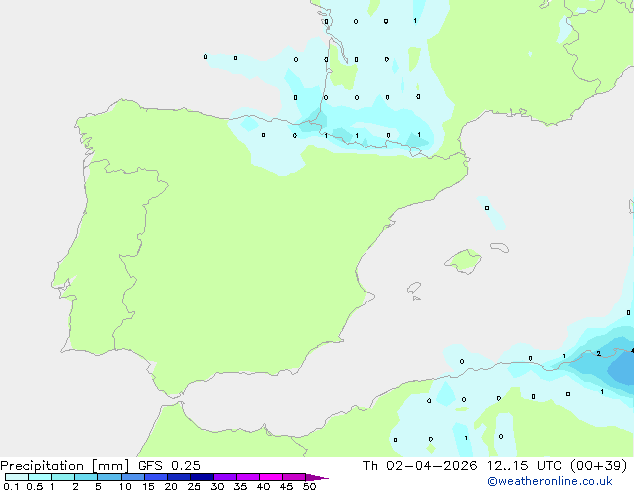Image resolution: width=634 pixels, height=490 pixels.
Task: Pick the 20–25 mm dark blue swatch
Action: pyautogui.click(x=178, y=477)
